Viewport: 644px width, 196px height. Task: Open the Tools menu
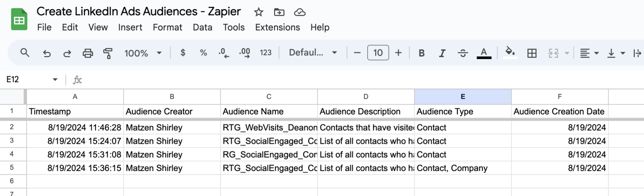tap(234, 27)
